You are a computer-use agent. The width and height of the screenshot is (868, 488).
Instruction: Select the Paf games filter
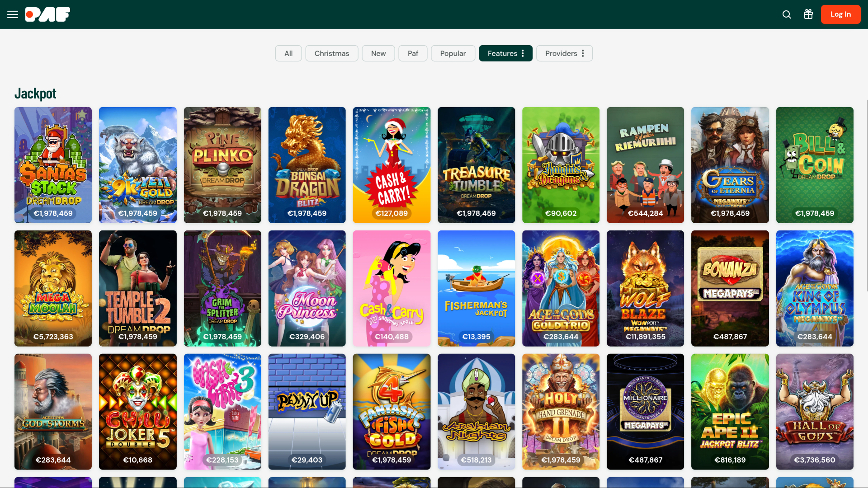click(x=412, y=53)
